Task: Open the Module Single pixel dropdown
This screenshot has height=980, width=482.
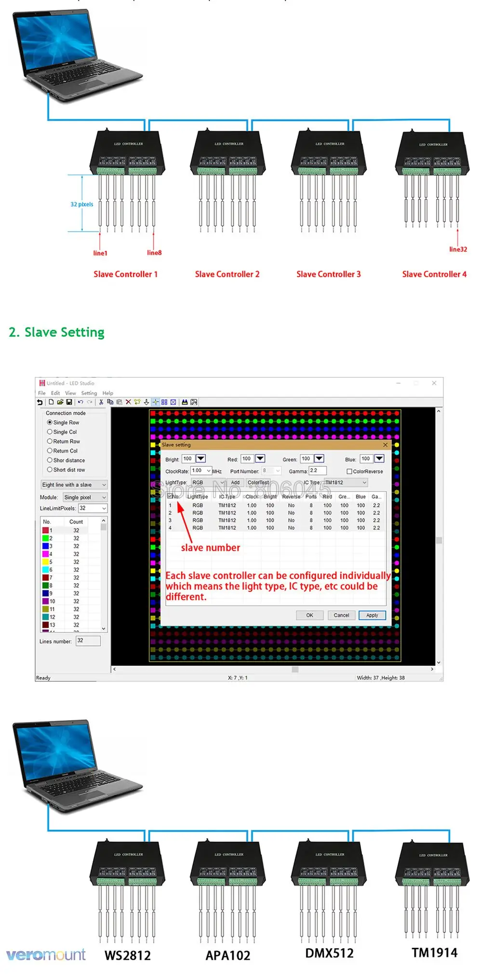Action: tap(85, 497)
